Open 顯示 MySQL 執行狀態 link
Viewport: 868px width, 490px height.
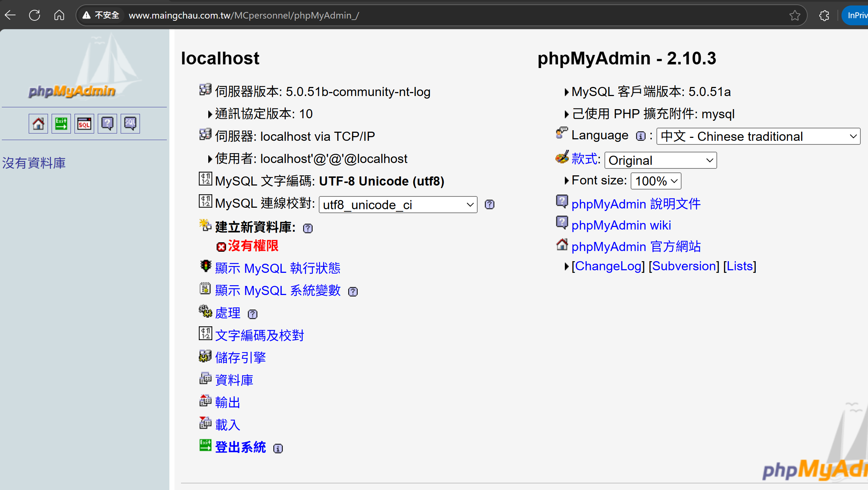(x=278, y=268)
